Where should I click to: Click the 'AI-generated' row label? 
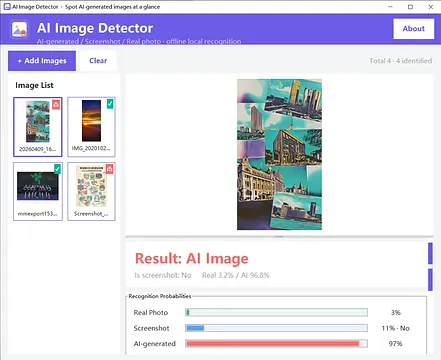click(x=154, y=344)
